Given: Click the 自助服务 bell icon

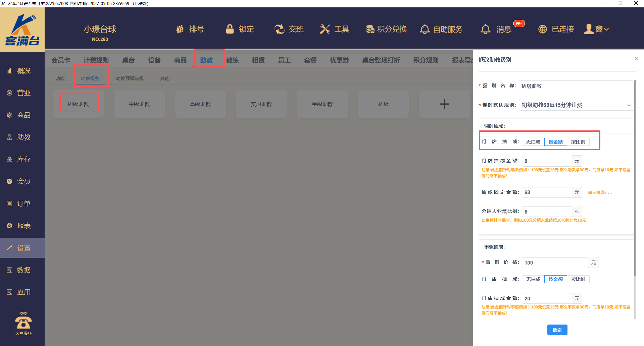Looking at the screenshot, I should (425, 29).
